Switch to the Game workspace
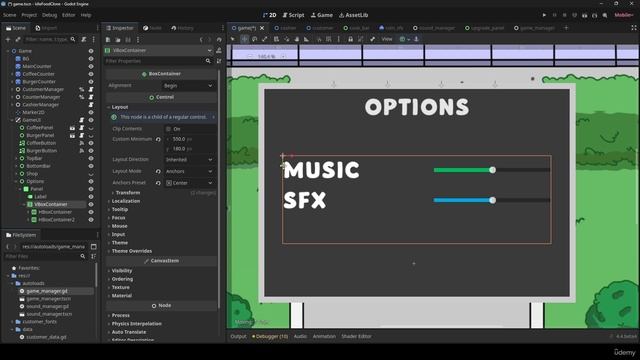This screenshot has width=640, height=360. pos(322,15)
